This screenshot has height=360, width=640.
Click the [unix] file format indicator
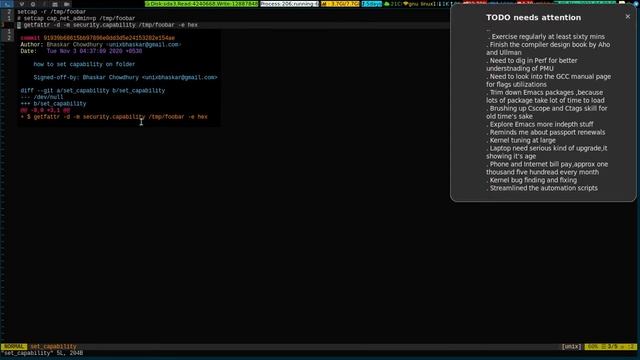571,347
